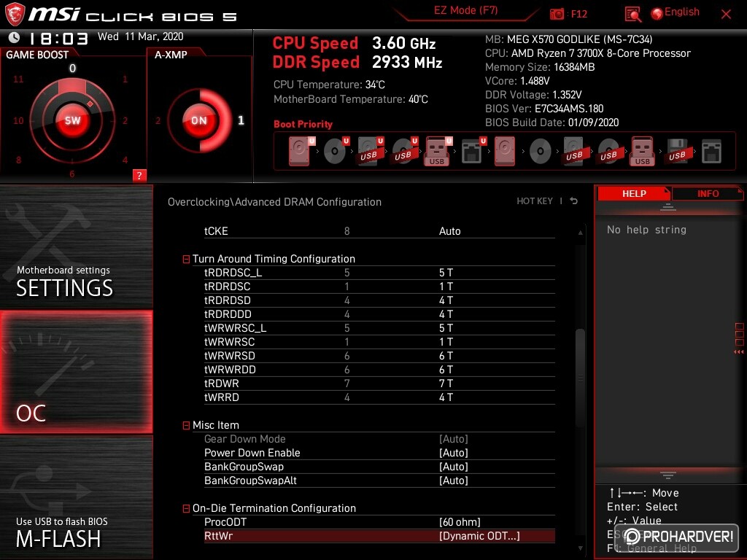
Task: Edit the tWRWRSC 1 T value
Action: point(446,341)
